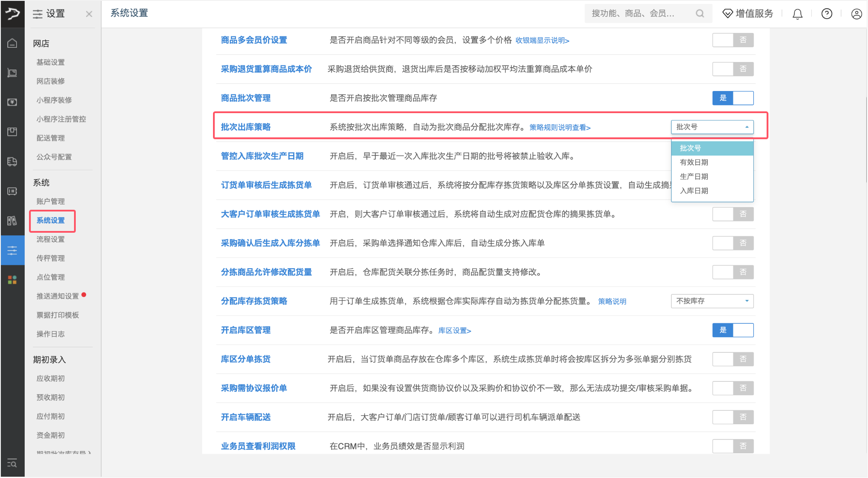868x478 pixels.
Task: Click the user account avatar icon
Action: (x=856, y=14)
